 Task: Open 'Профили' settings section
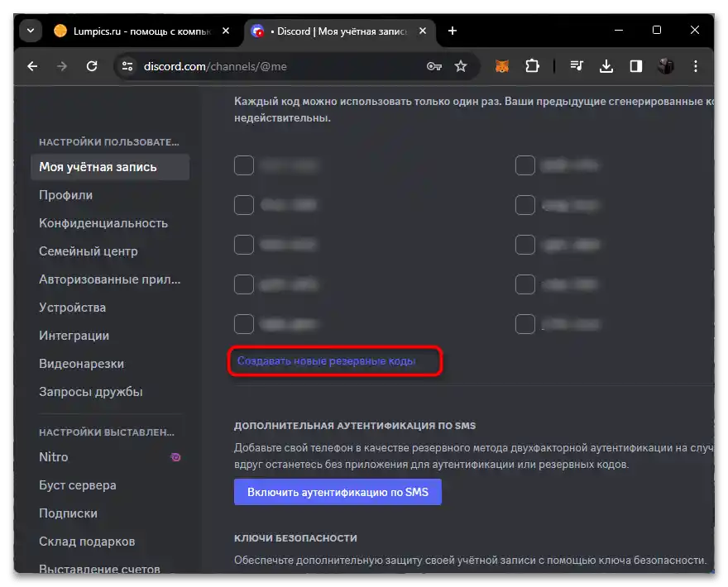pos(110,195)
